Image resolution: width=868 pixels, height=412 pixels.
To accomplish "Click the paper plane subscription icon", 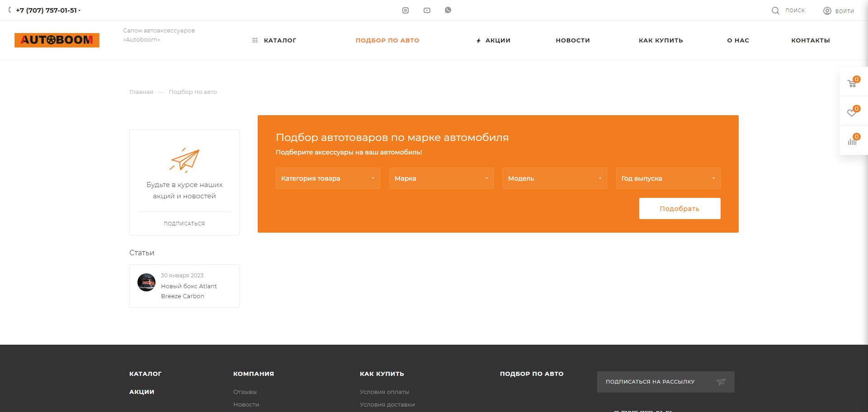I will coord(184,160).
